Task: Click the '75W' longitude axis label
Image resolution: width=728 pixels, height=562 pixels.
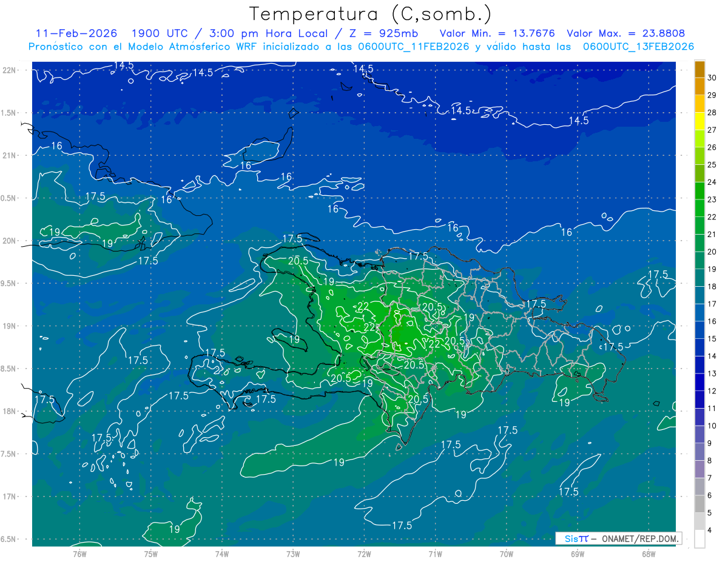Action: (150, 554)
